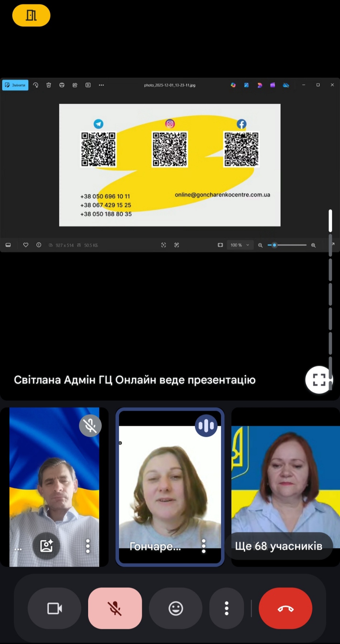Image resolution: width=340 pixels, height=644 pixels.
Task: Click the QR code under Telegram
Action: [x=99, y=149]
